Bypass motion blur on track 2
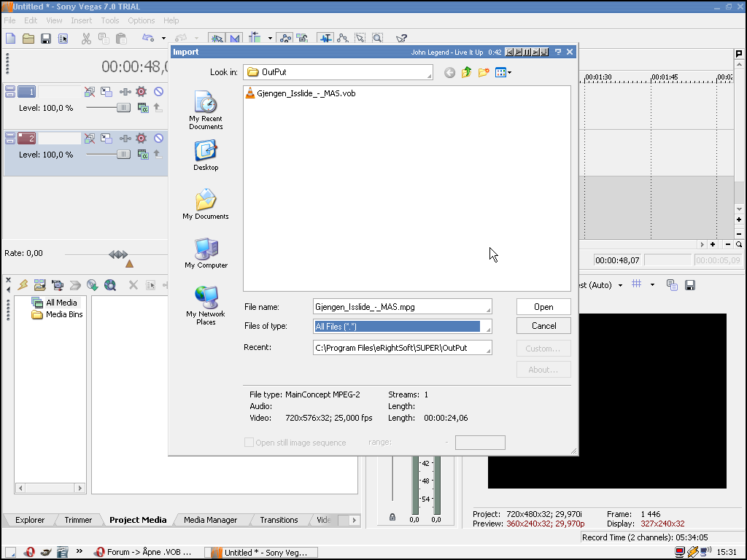The height and width of the screenshot is (560, 747). pos(90,138)
